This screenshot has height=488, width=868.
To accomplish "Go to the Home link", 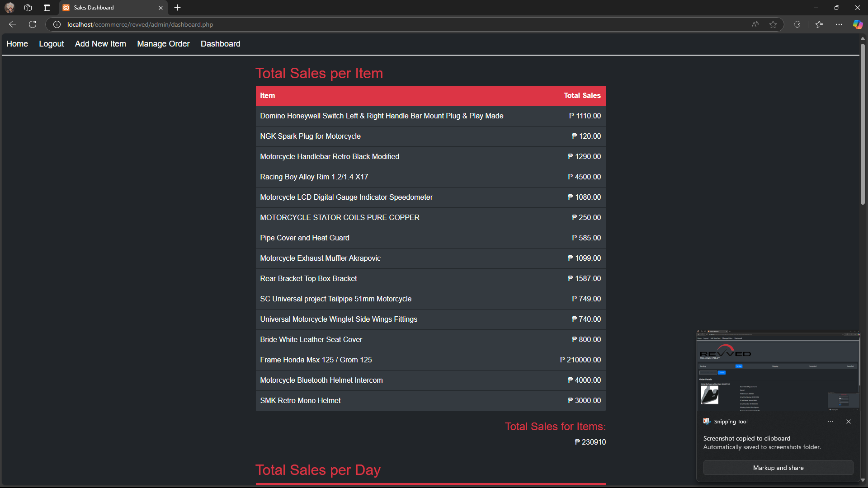I will coord(17,44).
